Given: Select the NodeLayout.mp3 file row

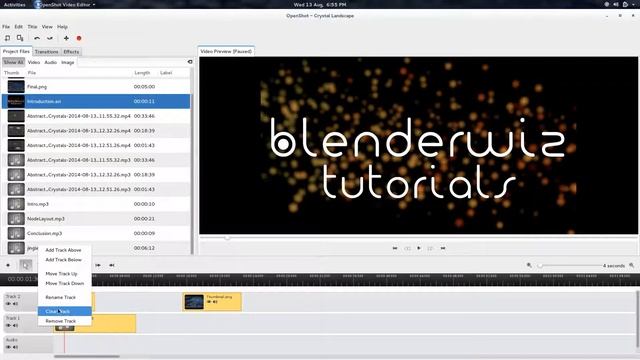Looking at the screenshot, I should (96, 218).
